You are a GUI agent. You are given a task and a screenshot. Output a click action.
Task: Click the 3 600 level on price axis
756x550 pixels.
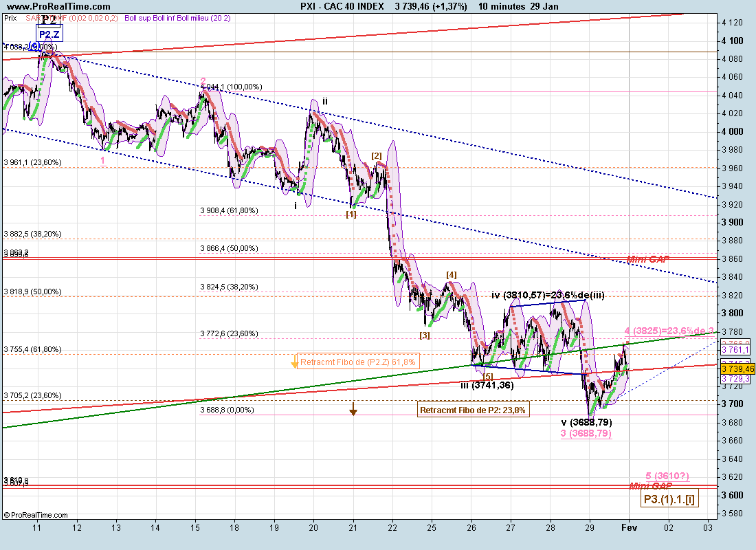pos(733,496)
